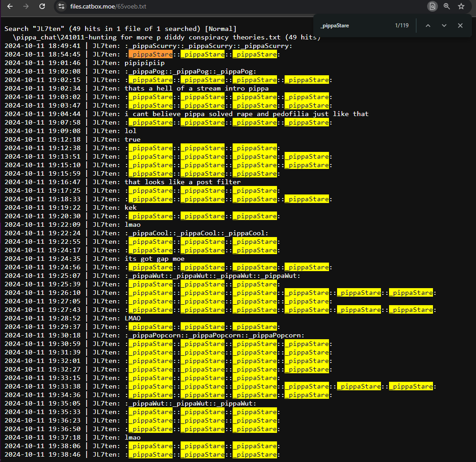Click the uppercase LMAO message at 19:28:52
The width and height of the screenshot is (476, 462).
tap(133, 319)
